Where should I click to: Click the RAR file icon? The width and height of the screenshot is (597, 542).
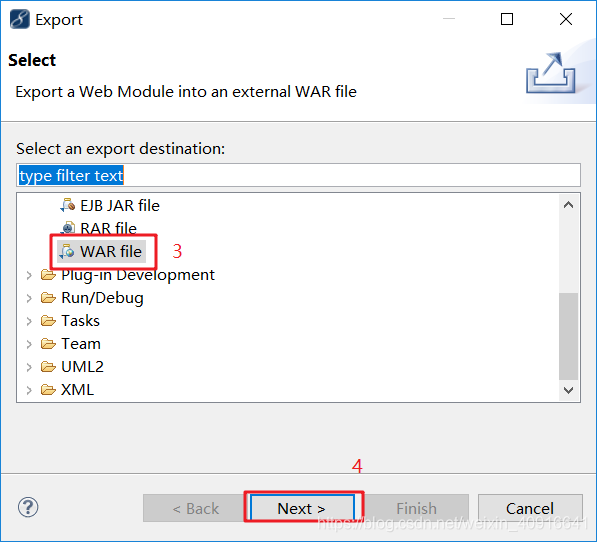68,228
